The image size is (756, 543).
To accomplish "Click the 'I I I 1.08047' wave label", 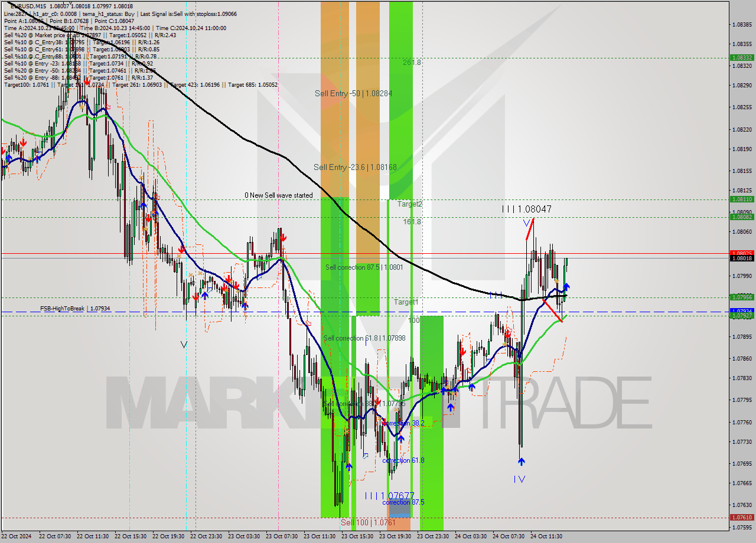I will coord(527,209).
